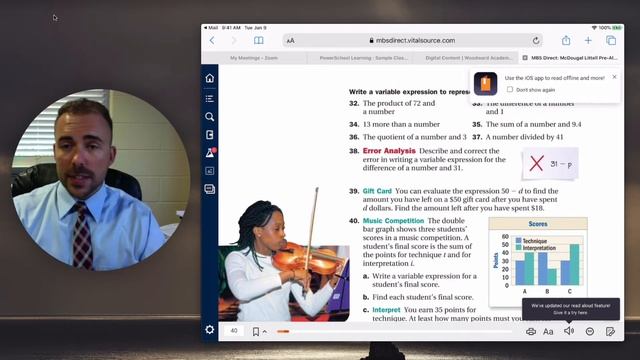This screenshot has height=360, width=640.
Task: Start read aloud with speaker icon
Action: (569, 331)
